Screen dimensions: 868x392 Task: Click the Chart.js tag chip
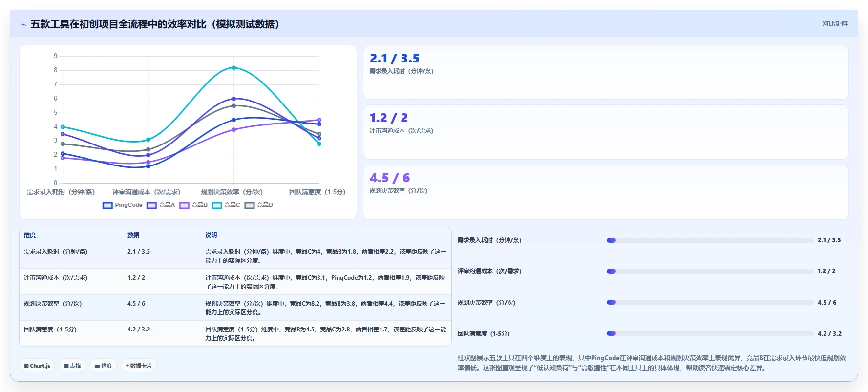pyautogui.click(x=37, y=366)
